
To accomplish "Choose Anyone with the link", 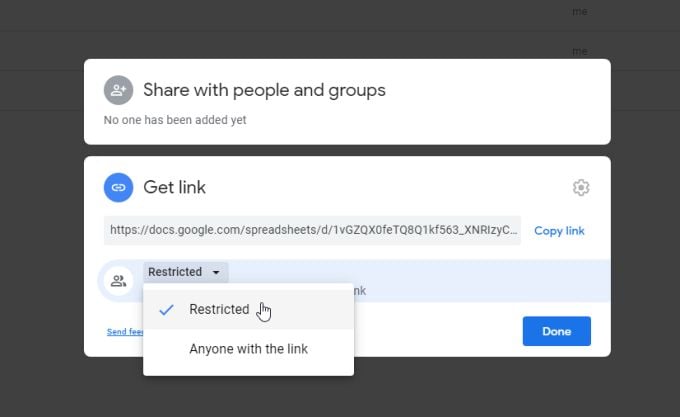I will click(248, 349).
